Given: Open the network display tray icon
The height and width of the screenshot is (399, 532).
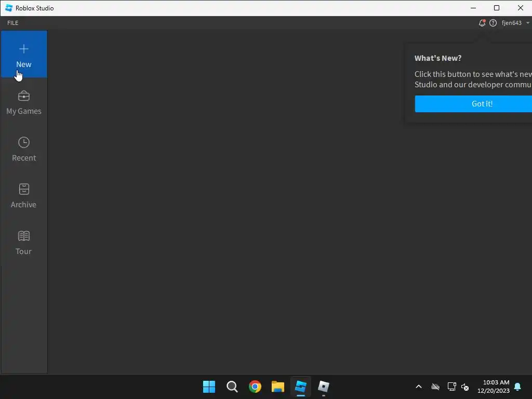Looking at the screenshot, I should pyautogui.click(x=451, y=387).
